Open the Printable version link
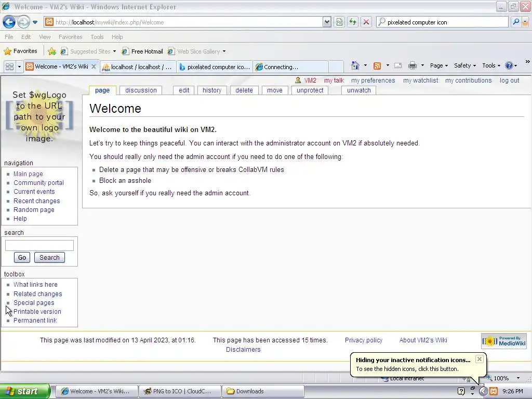 click(37, 312)
